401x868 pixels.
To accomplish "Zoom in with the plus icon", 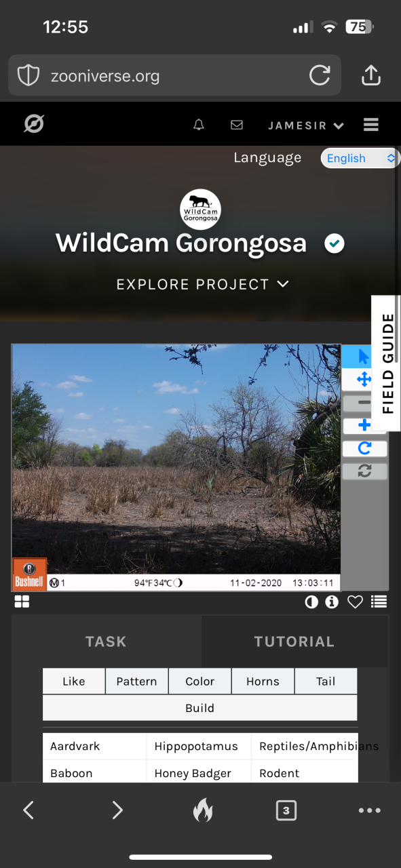I will 364,425.
